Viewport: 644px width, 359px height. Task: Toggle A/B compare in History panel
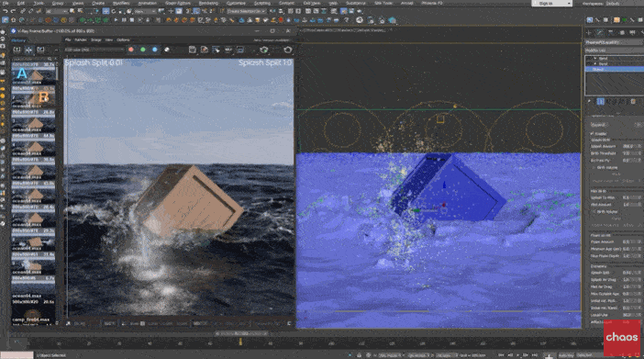point(28,50)
